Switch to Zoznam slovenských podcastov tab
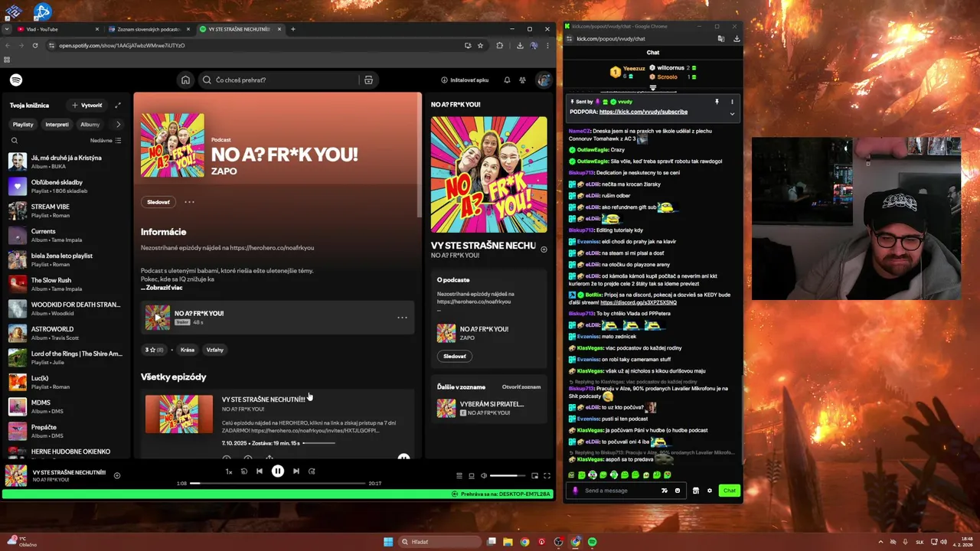980x551 pixels. point(149,29)
